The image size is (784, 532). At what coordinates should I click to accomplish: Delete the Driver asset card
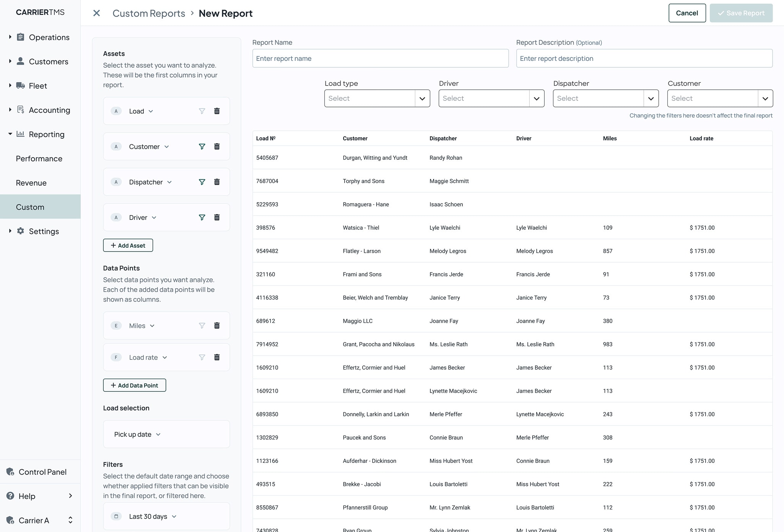[217, 217]
